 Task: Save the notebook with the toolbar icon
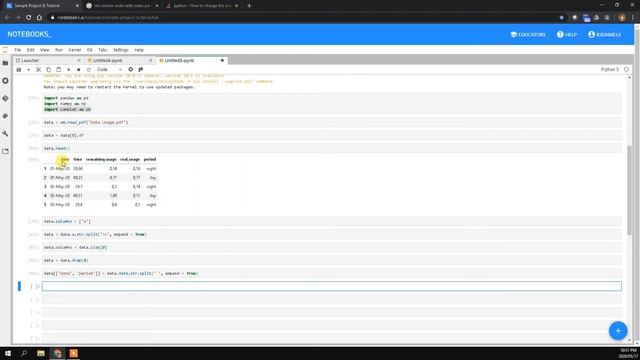[x=18, y=70]
